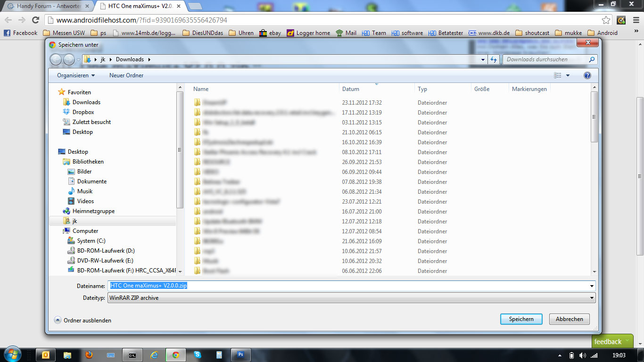Click the Chrome back arrow button

click(x=8, y=20)
